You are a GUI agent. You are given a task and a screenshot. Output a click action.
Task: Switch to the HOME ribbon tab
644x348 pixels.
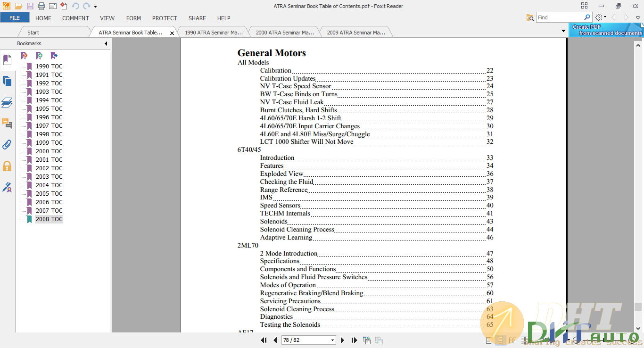pyautogui.click(x=43, y=18)
